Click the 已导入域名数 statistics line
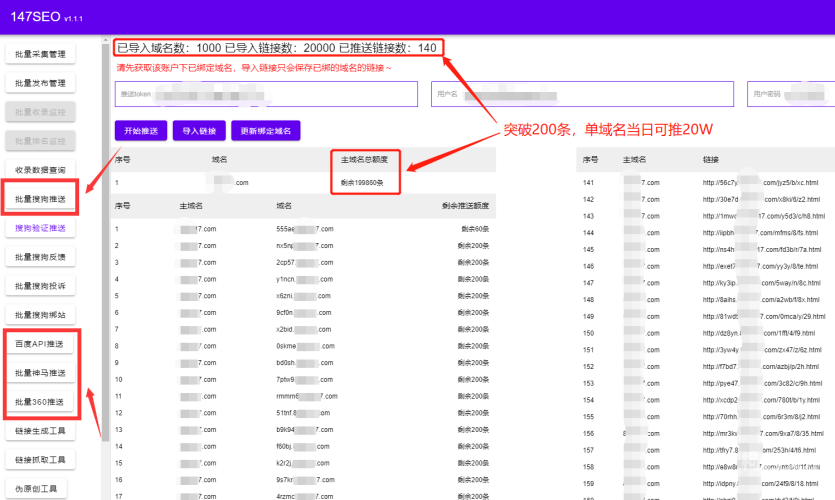The height and width of the screenshot is (500, 835). (277, 48)
